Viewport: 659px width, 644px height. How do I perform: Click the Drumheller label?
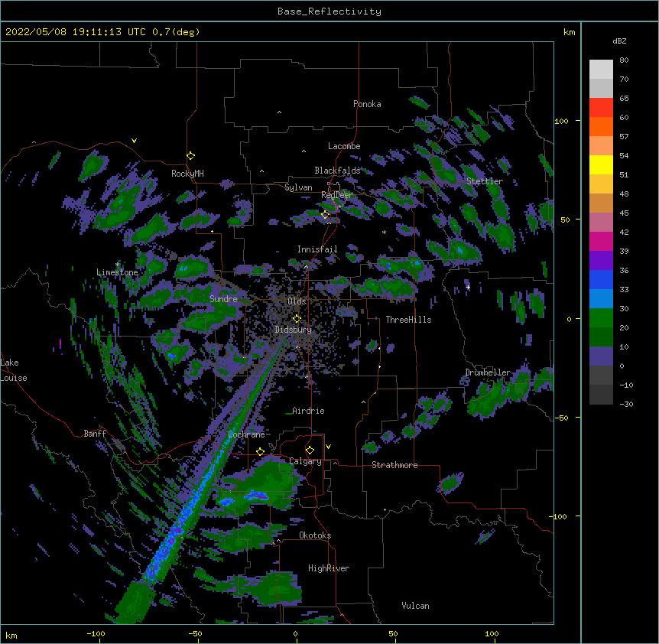click(x=488, y=372)
